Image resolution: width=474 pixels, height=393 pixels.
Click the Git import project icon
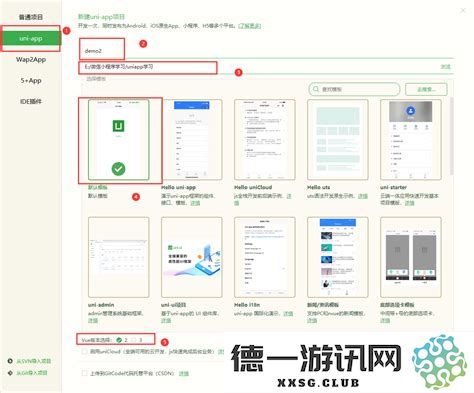click(10, 373)
